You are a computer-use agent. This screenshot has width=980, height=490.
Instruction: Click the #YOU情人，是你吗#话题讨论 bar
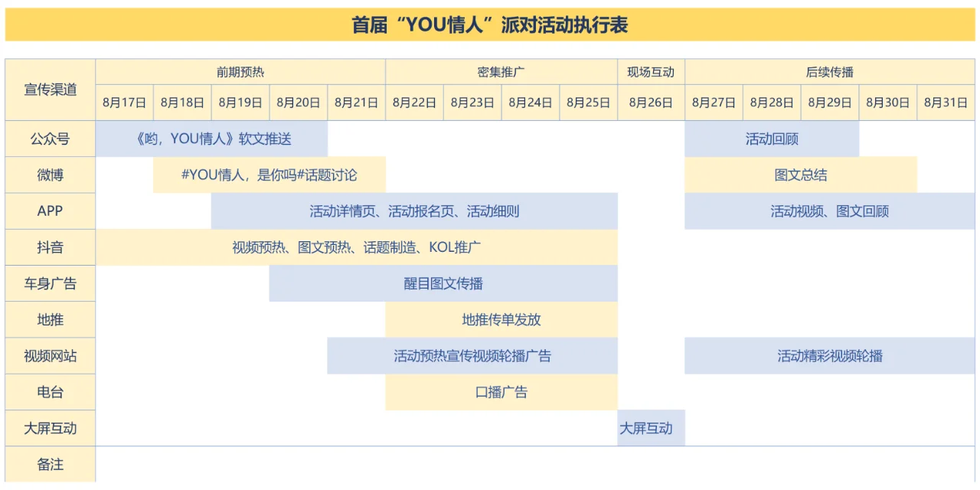point(269,175)
